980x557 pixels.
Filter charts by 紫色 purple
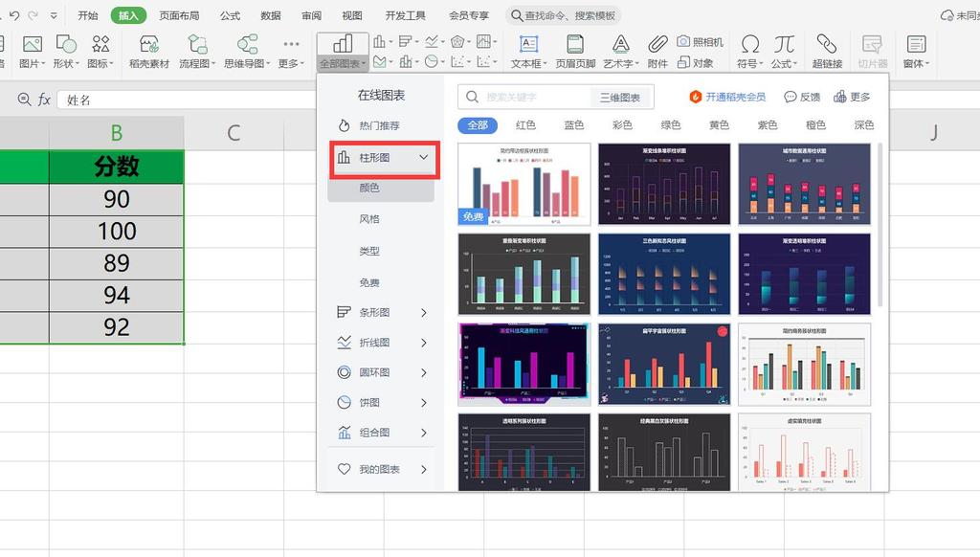tap(767, 125)
